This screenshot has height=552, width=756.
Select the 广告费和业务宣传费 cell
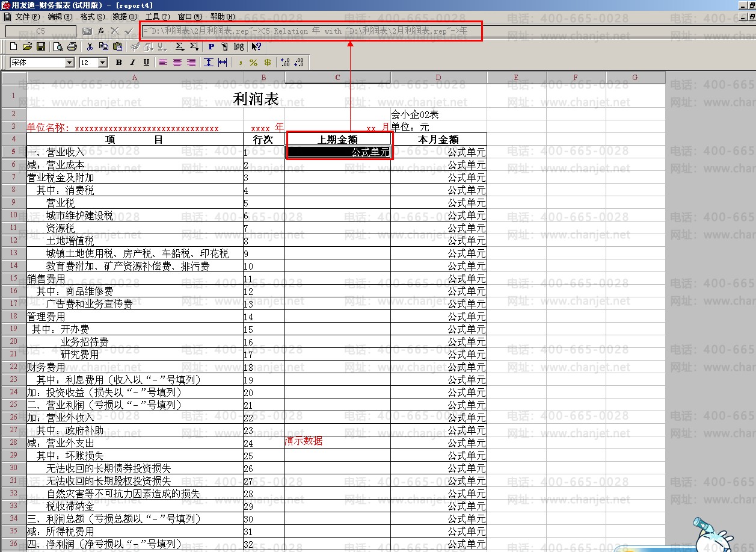[x=135, y=304]
